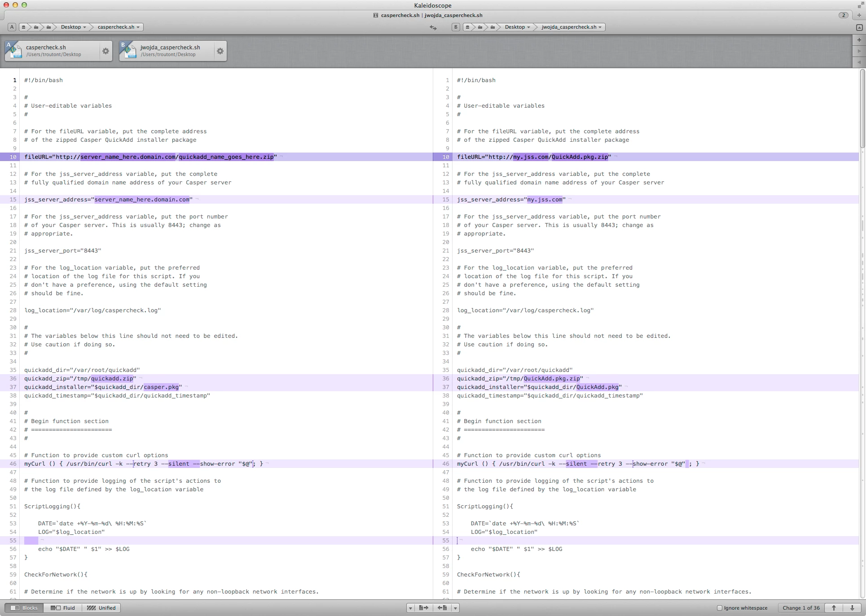Open settings gear for caspercheck.sh file card
The width and height of the screenshot is (866, 616).
click(x=106, y=51)
